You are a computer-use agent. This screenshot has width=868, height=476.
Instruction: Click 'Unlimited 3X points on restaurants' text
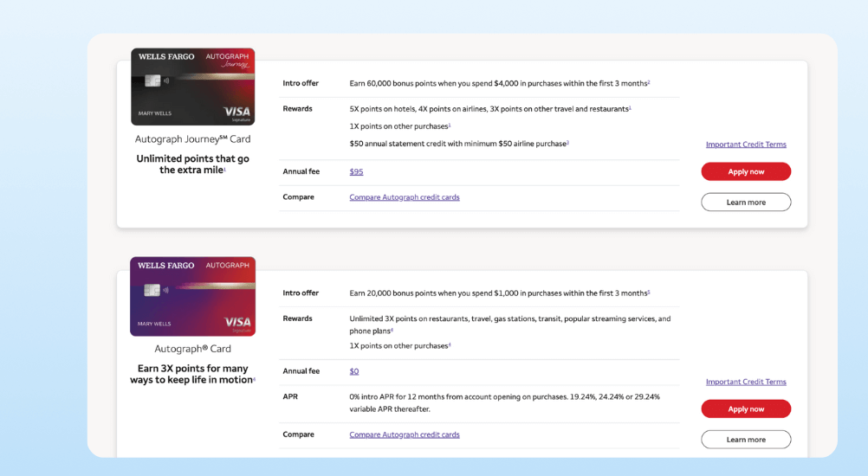(510, 325)
